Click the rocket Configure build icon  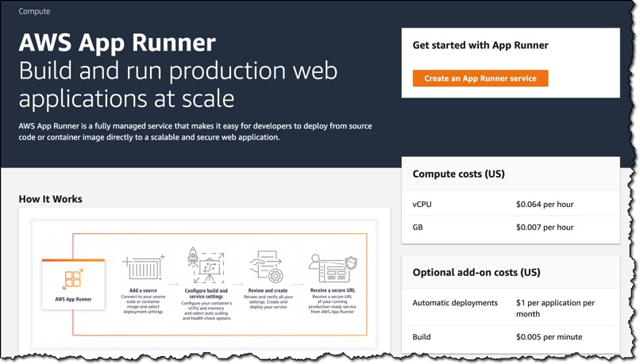pos(206,265)
